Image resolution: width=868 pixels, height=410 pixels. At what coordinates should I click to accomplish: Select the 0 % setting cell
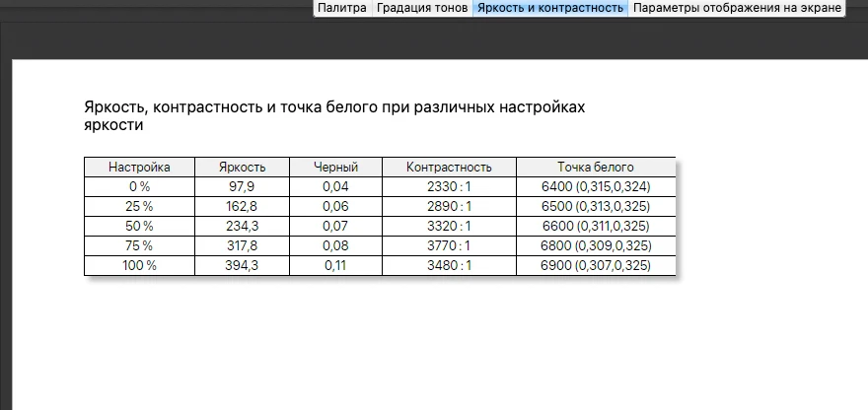tap(139, 187)
